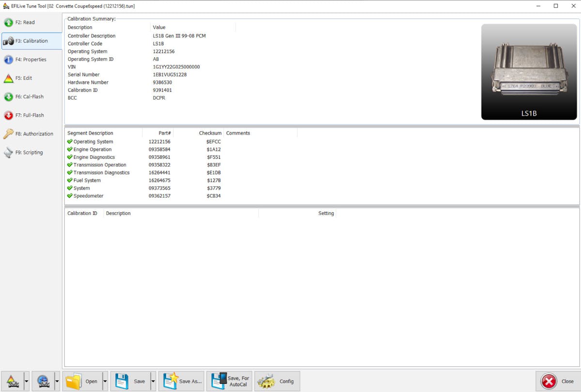Open the Config settings
Image resolution: width=581 pixels, height=392 pixels.
tap(277, 381)
